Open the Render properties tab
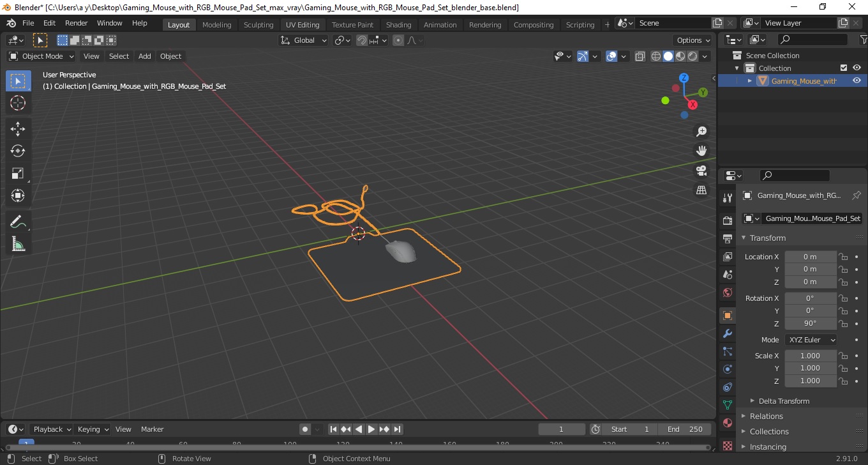 point(728,221)
